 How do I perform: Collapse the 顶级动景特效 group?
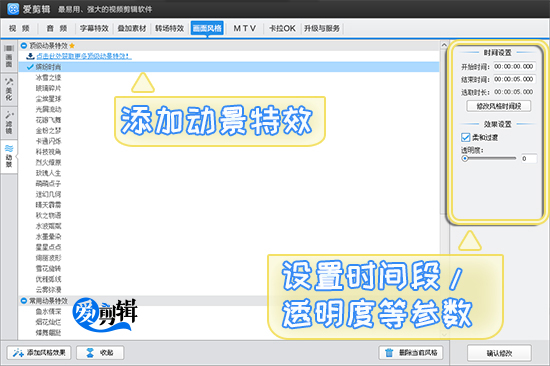[x=24, y=46]
